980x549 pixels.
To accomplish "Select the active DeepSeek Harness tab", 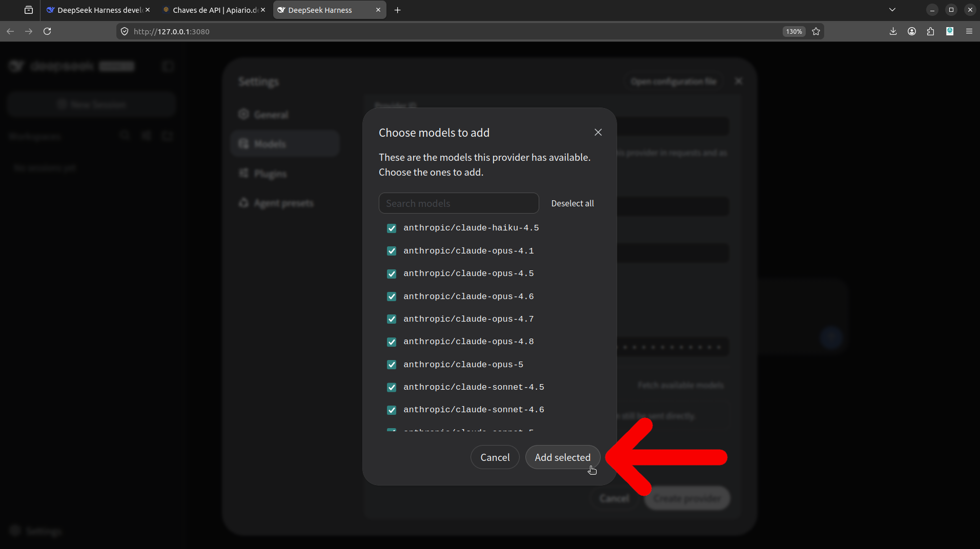I will pos(330,10).
